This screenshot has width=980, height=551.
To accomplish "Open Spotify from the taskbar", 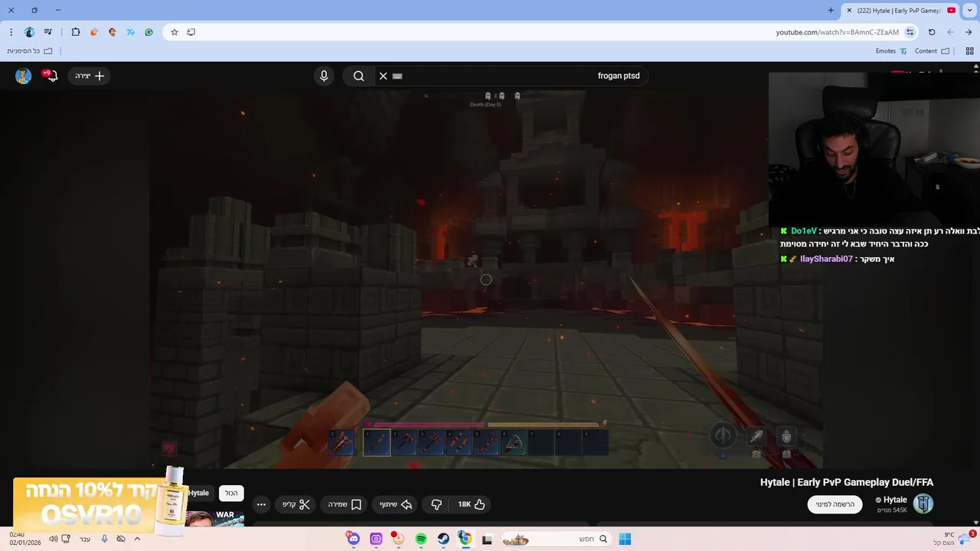I will 421,539.
